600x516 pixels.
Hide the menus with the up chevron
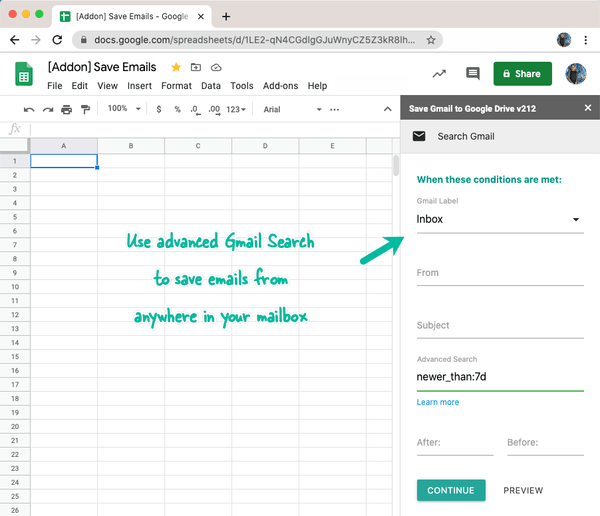tap(388, 109)
